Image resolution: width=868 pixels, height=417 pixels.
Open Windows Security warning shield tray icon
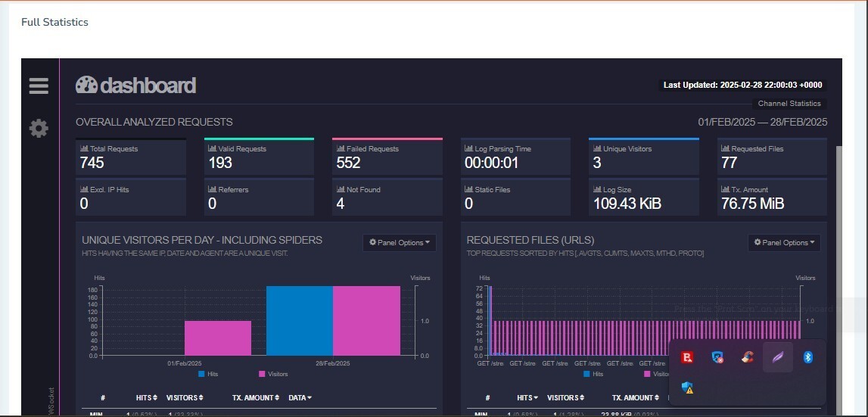point(688,387)
